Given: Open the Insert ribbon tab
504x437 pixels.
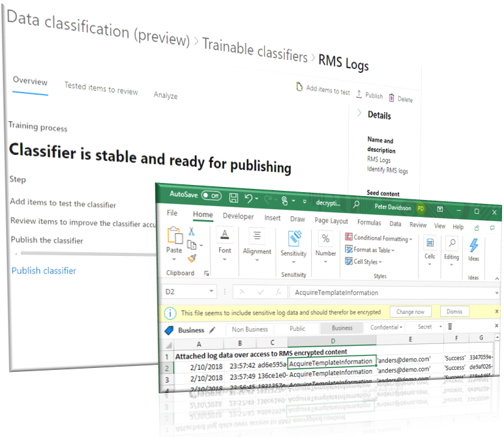Looking at the screenshot, I should (x=273, y=218).
